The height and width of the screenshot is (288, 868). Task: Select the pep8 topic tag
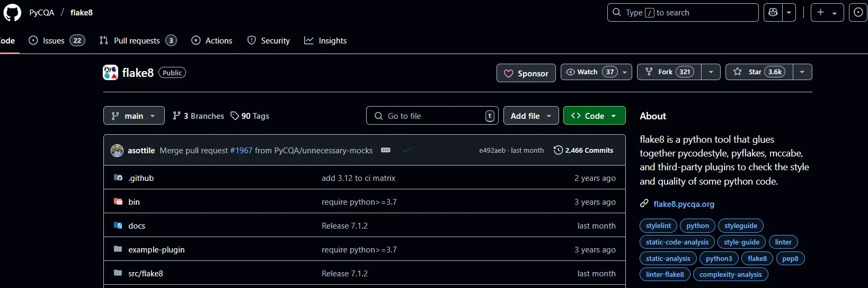[790, 259]
